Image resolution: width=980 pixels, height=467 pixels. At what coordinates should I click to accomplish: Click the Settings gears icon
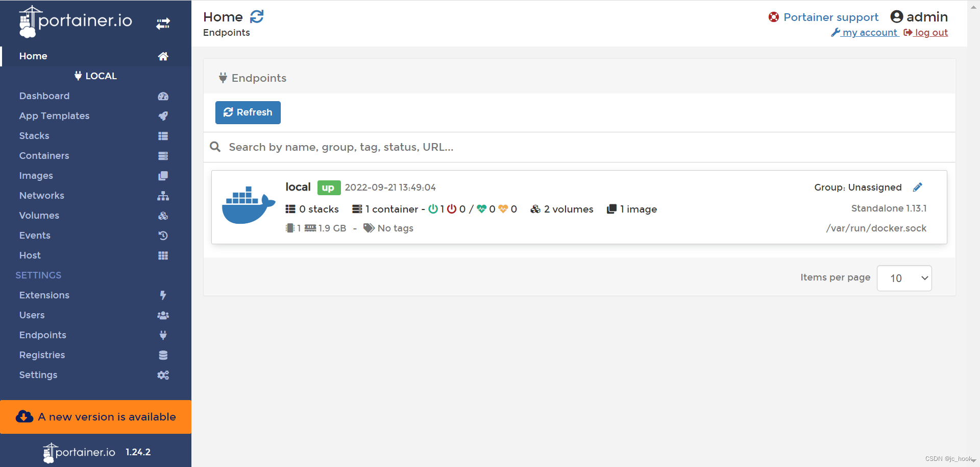pyautogui.click(x=163, y=375)
